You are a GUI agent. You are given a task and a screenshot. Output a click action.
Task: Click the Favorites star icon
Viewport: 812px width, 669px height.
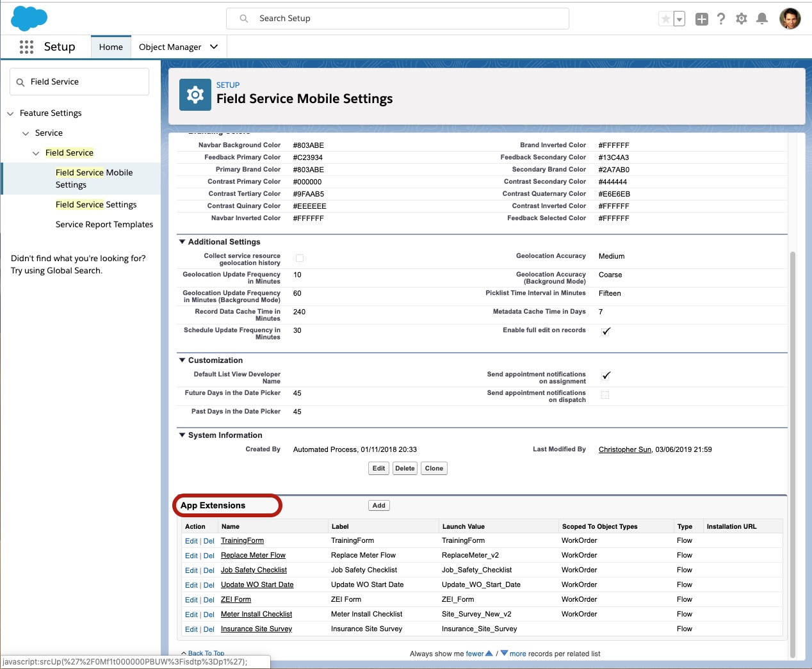pyautogui.click(x=666, y=19)
